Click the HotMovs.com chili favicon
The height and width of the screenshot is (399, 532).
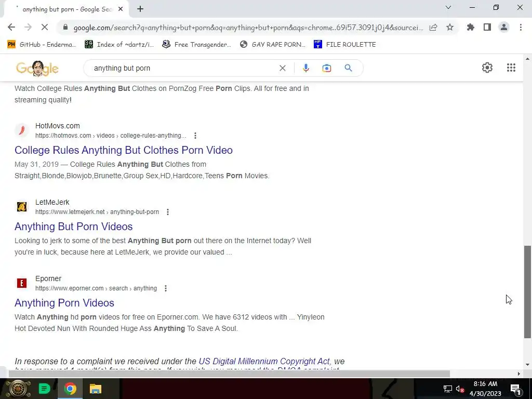point(22,130)
